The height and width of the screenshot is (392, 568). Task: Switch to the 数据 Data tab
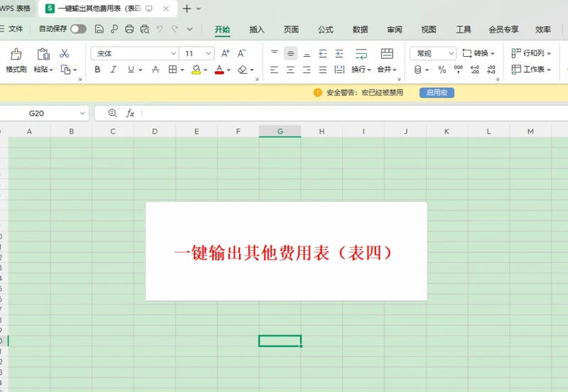[x=360, y=29]
